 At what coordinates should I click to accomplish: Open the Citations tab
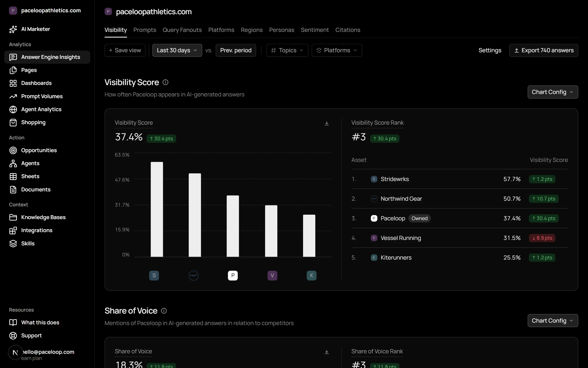coord(348,30)
